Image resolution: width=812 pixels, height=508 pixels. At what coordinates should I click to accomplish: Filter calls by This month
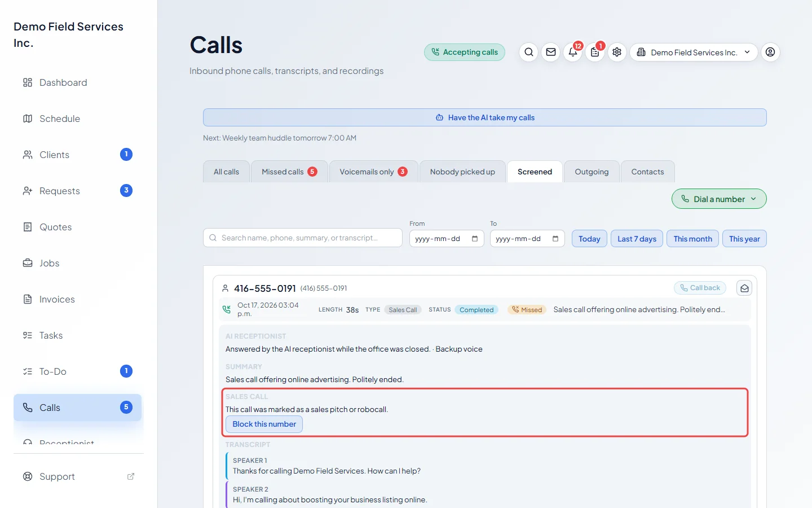(692, 239)
